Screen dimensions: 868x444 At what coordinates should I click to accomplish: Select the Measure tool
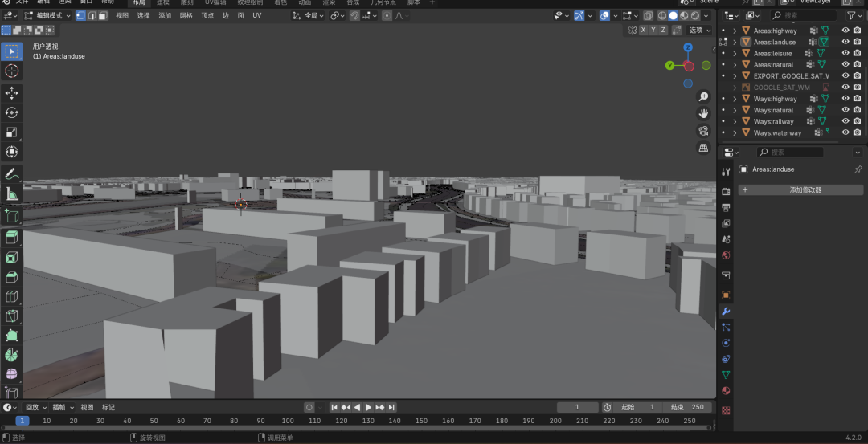(11, 193)
